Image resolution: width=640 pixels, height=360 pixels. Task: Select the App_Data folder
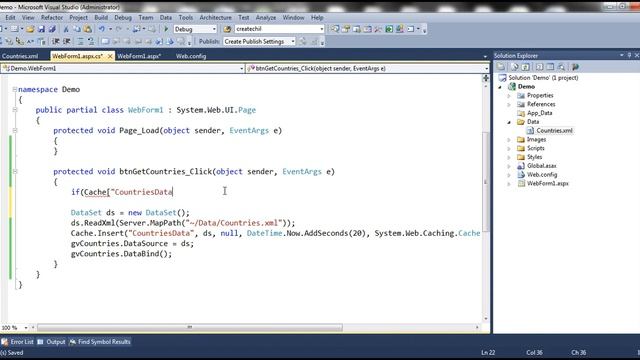pos(539,113)
